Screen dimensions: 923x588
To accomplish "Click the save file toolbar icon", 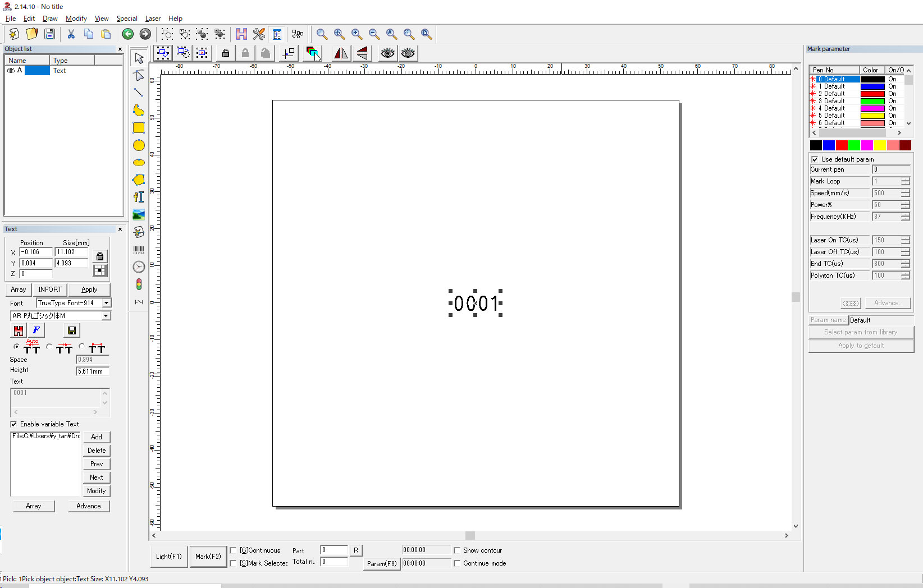I will [50, 34].
